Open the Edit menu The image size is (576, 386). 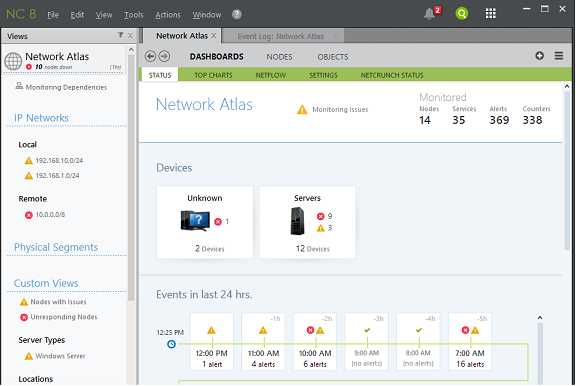(x=77, y=15)
